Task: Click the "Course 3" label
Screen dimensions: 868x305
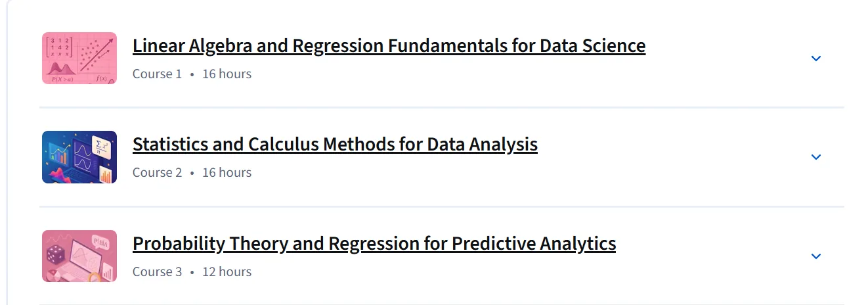Action: 157,271
